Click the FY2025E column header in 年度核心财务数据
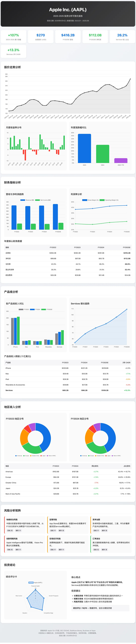This screenshot has width=136, height=644. point(126,247)
